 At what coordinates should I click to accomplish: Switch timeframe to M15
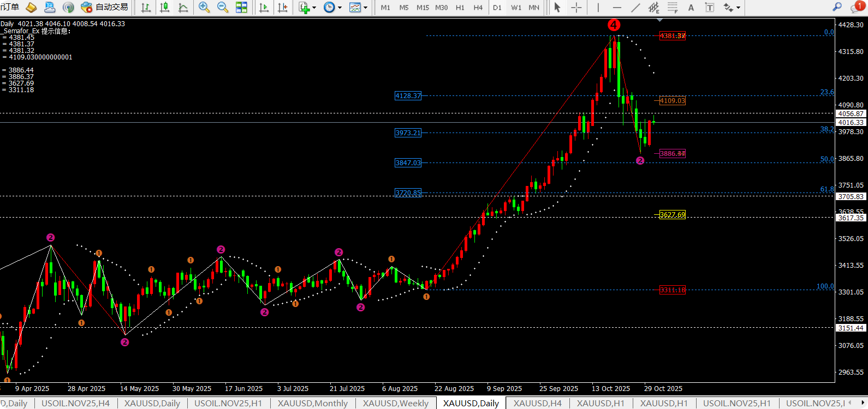tap(423, 8)
